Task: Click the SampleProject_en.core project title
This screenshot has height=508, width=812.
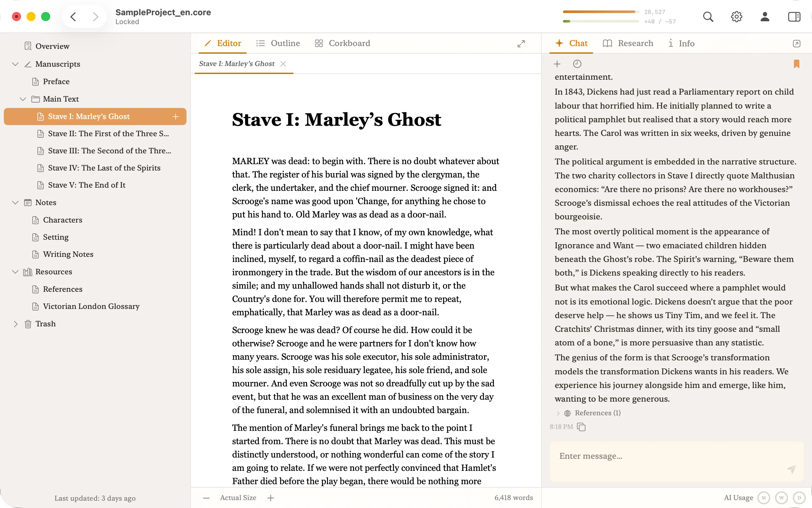Action: (163, 12)
